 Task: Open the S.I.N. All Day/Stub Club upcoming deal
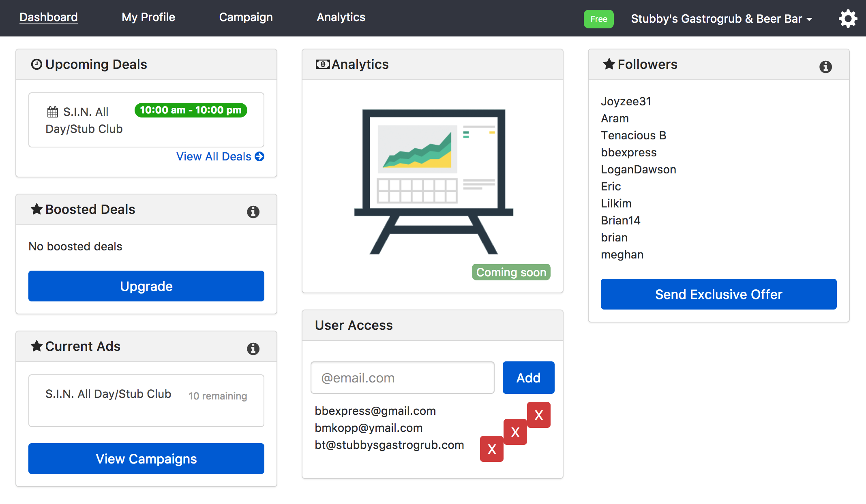146,120
